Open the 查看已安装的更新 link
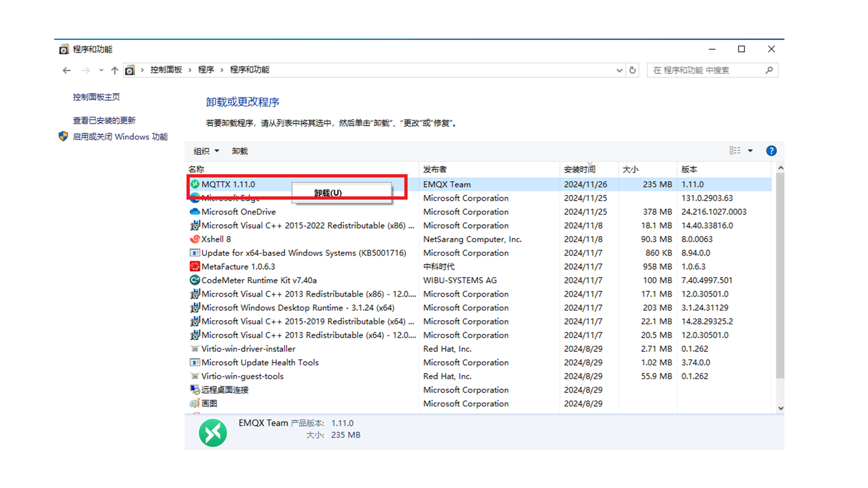This screenshot has width=868, height=488. point(104,120)
